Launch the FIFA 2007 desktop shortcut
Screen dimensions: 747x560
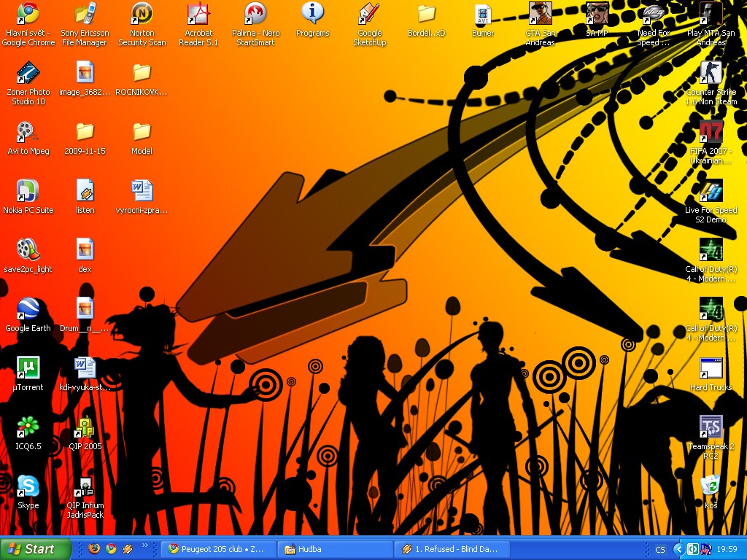[711, 133]
